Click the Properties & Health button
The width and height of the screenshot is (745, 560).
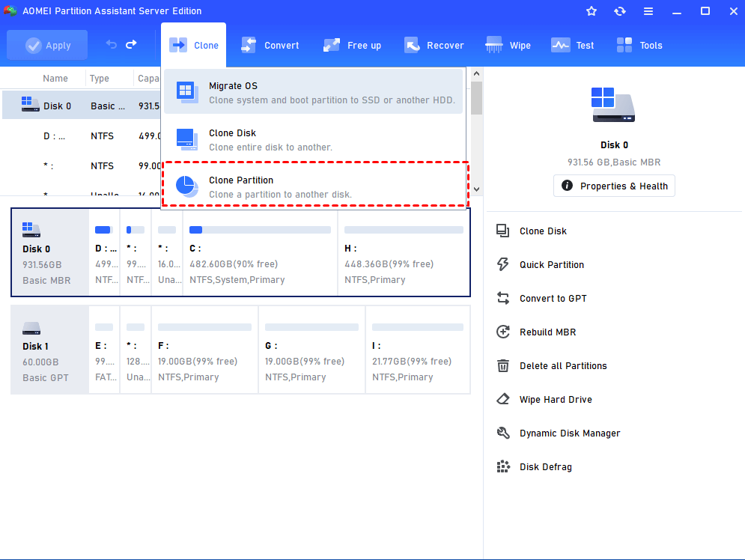tap(614, 186)
